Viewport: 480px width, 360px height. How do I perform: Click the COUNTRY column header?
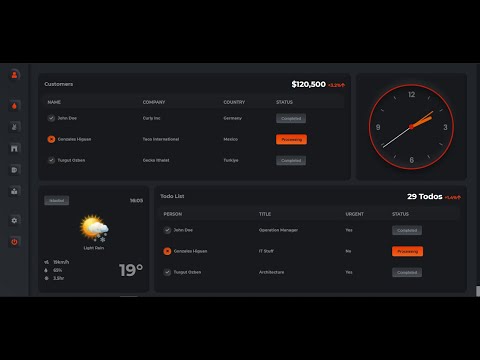234,102
